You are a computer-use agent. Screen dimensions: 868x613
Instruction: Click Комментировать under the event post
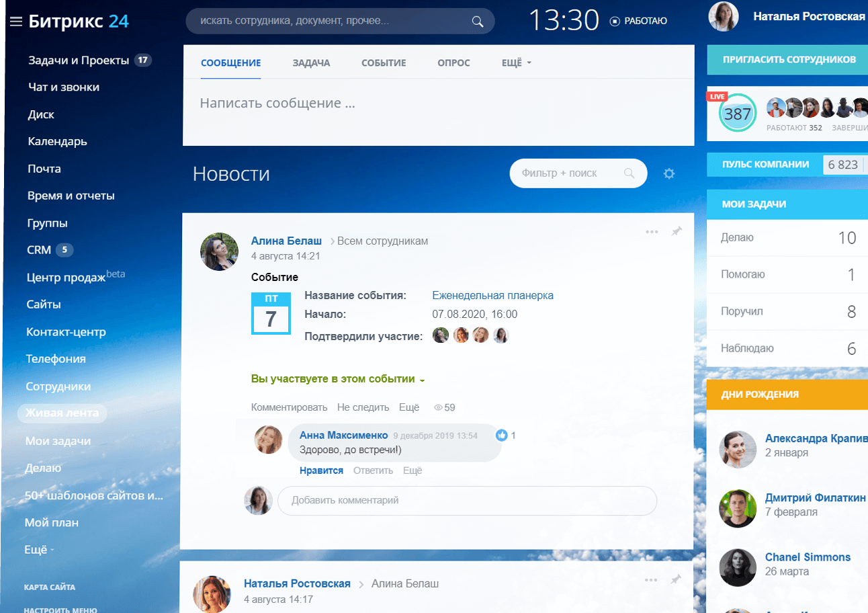[289, 407]
